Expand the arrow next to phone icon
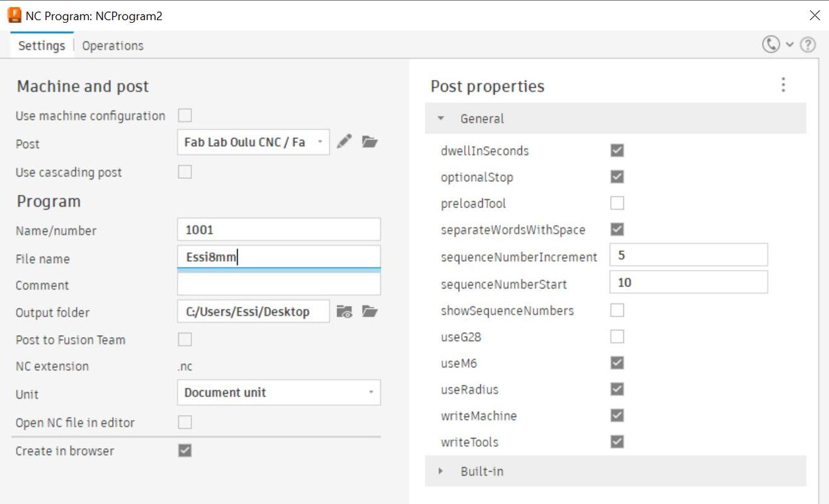Image resolution: width=829 pixels, height=504 pixels. [790, 45]
